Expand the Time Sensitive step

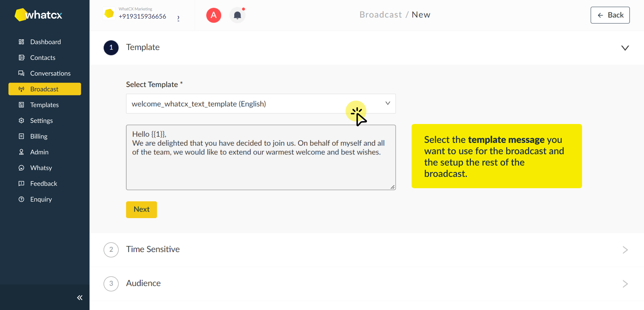pyautogui.click(x=625, y=250)
